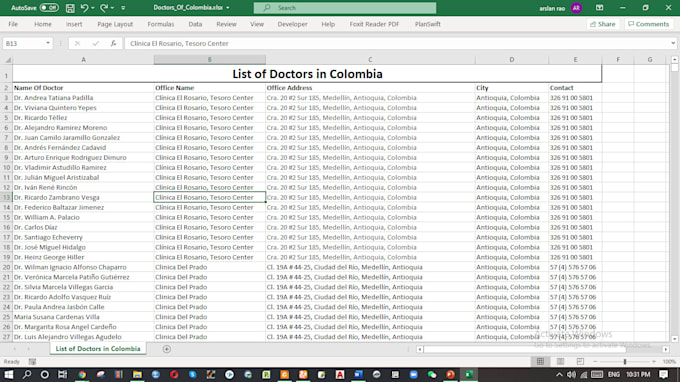The width and height of the screenshot is (680, 382).
Task: Open the Page Layout tab
Action: tap(115, 24)
